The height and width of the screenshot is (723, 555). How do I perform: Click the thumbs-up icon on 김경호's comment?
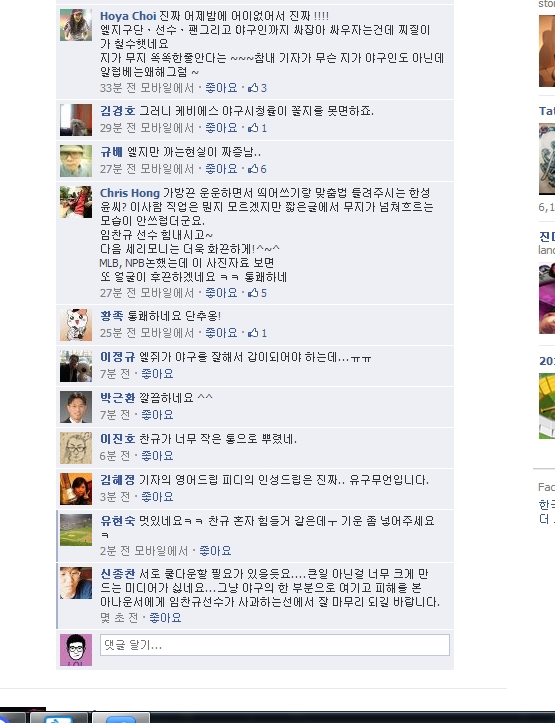pos(253,128)
